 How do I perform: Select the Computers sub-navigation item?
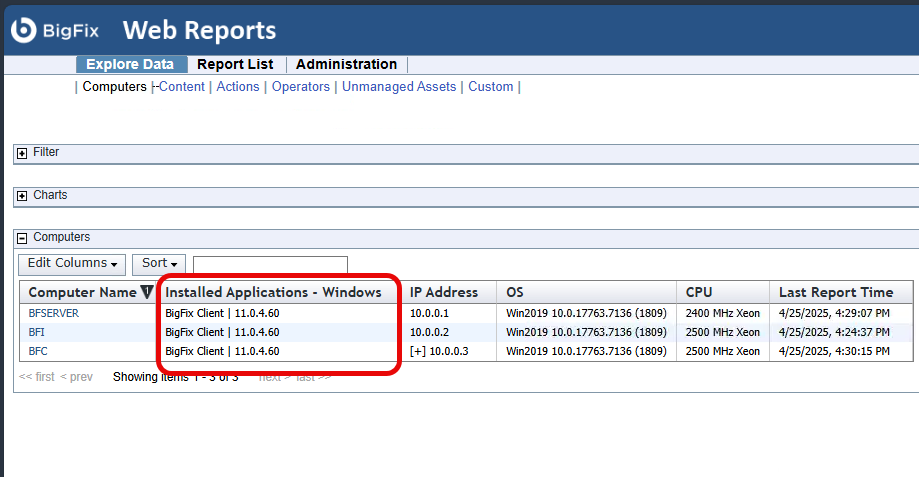click(114, 87)
